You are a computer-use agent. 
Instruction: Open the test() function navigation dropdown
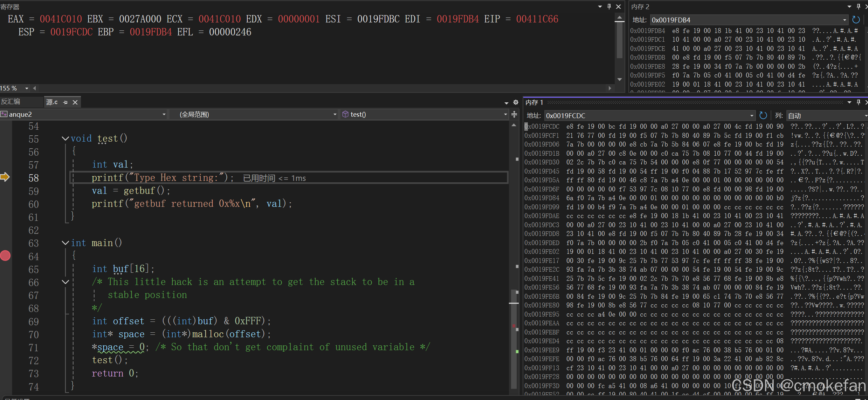pyautogui.click(x=505, y=114)
